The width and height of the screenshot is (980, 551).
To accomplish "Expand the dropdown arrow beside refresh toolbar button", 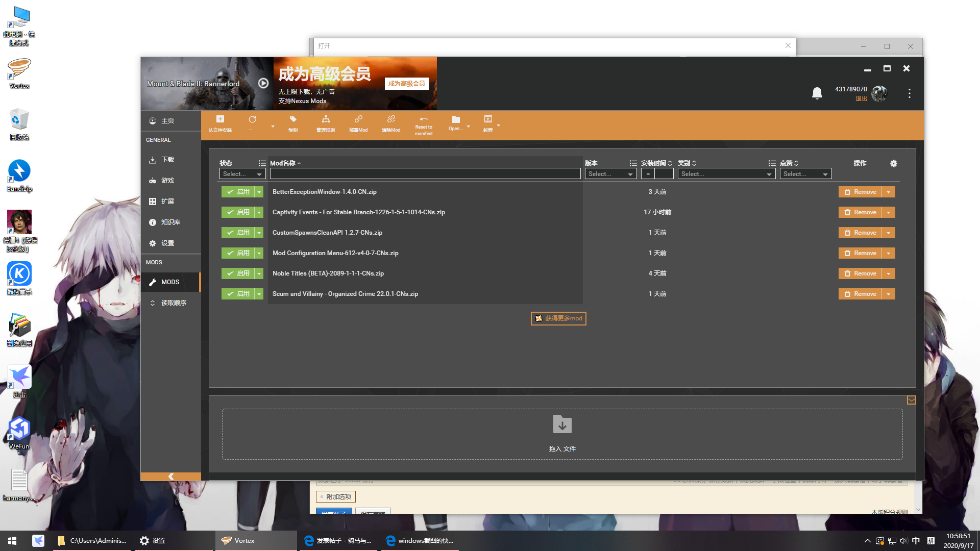I will tap(273, 126).
